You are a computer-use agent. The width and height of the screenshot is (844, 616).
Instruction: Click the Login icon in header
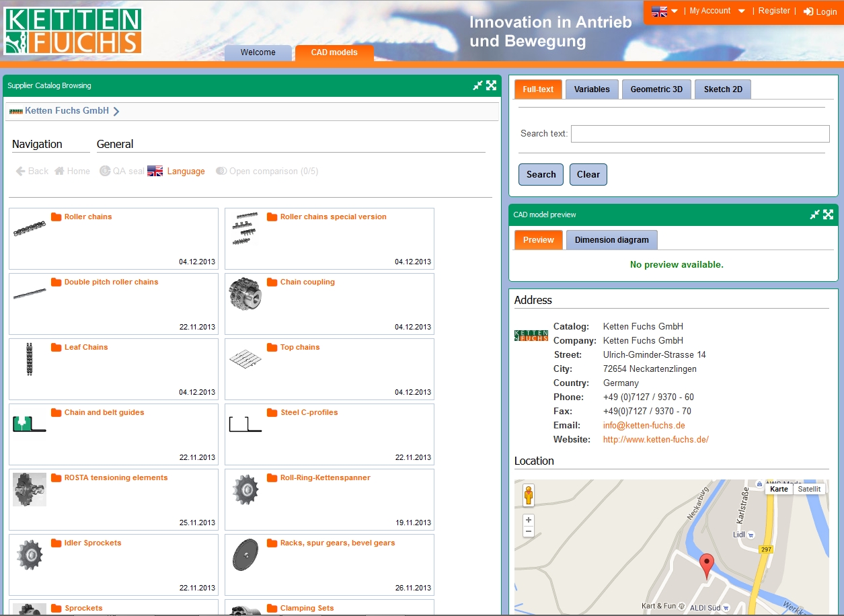click(808, 11)
